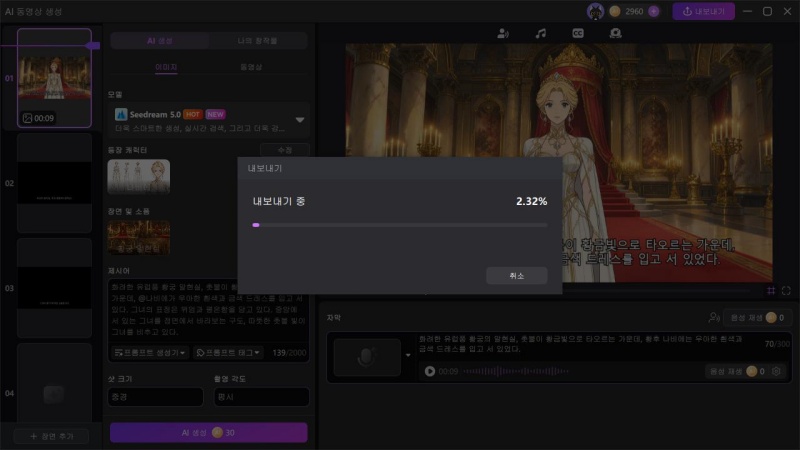Select the scene and props thumbnail
800x450 pixels.
(139, 237)
